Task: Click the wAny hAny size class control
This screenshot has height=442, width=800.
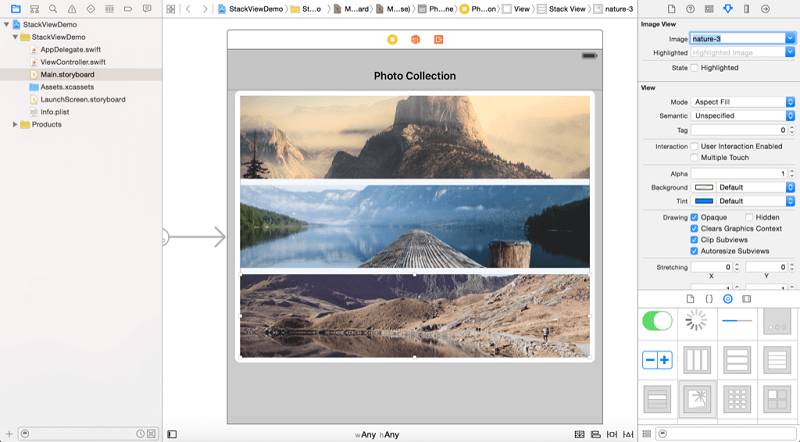Action: tap(377, 435)
